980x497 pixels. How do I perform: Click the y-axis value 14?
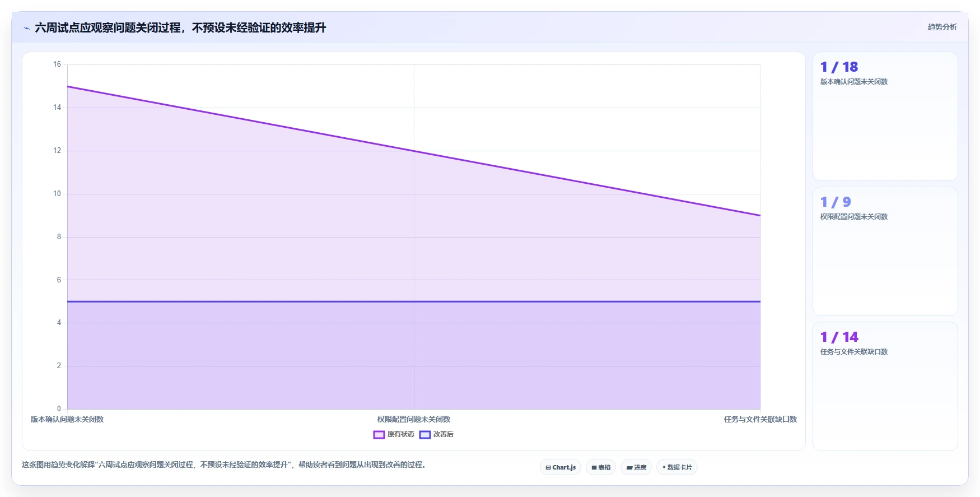click(x=57, y=108)
